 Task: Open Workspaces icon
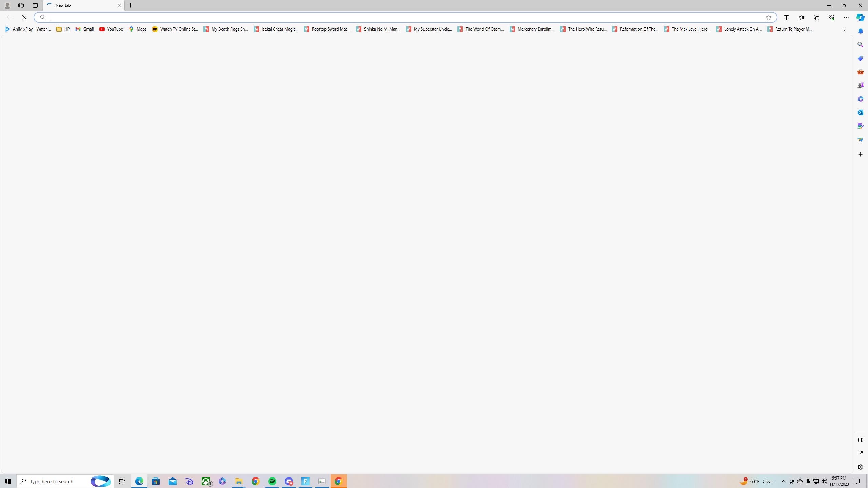[x=21, y=5]
